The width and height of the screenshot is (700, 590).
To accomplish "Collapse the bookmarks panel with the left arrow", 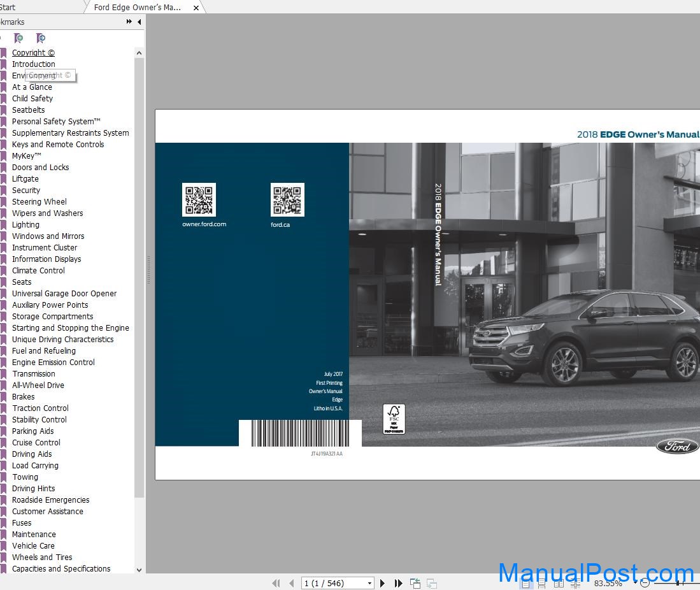I will coord(139,22).
